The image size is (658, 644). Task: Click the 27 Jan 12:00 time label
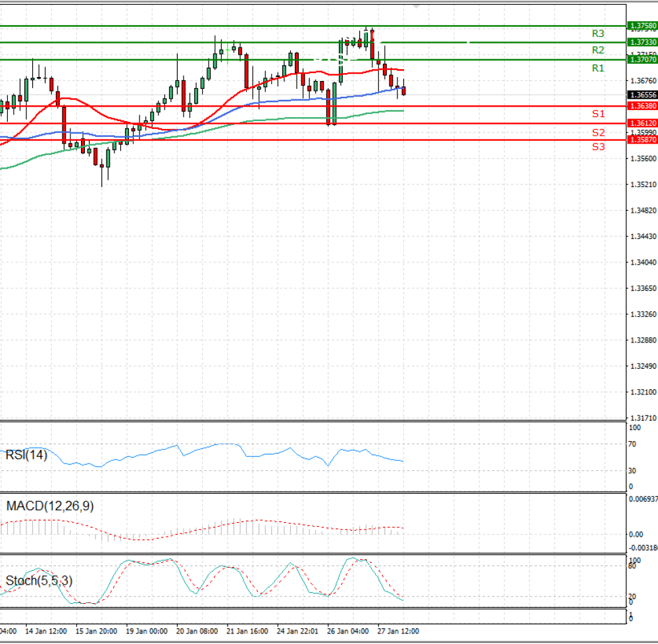(x=398, y=631)
